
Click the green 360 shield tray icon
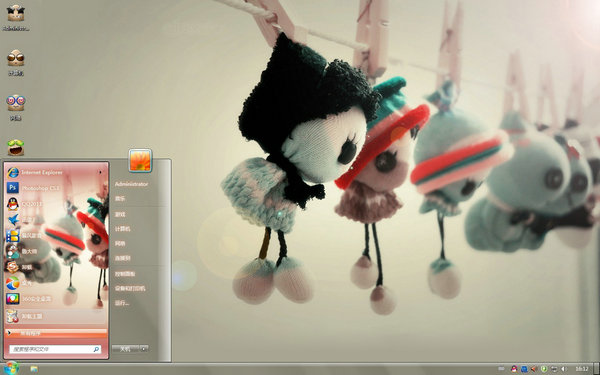click(544, 369)
